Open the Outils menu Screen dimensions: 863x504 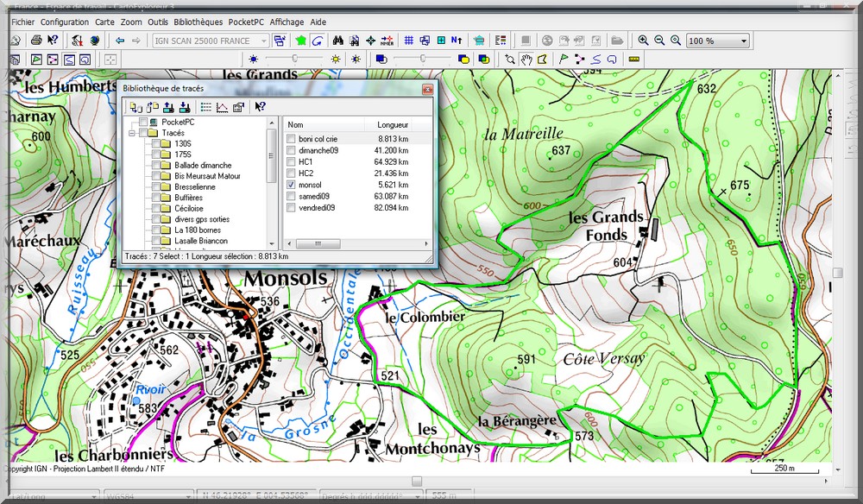pyautogui.click(x=158, y=22)
